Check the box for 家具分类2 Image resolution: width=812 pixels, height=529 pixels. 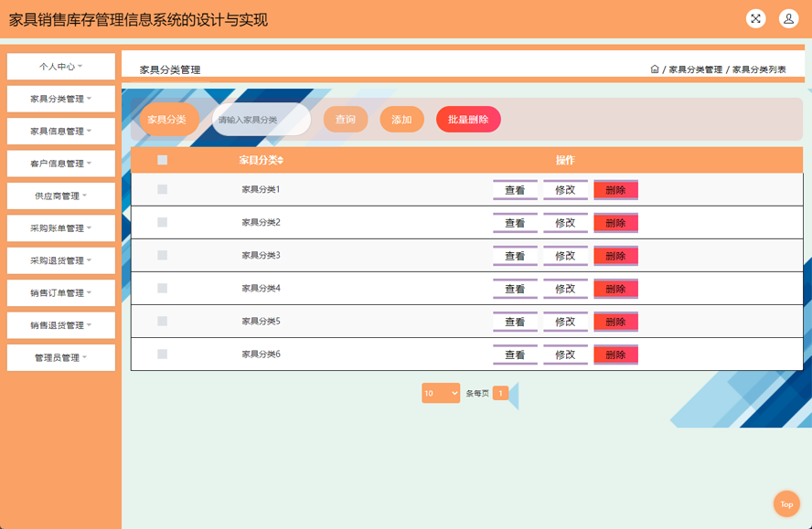point(162,222)
